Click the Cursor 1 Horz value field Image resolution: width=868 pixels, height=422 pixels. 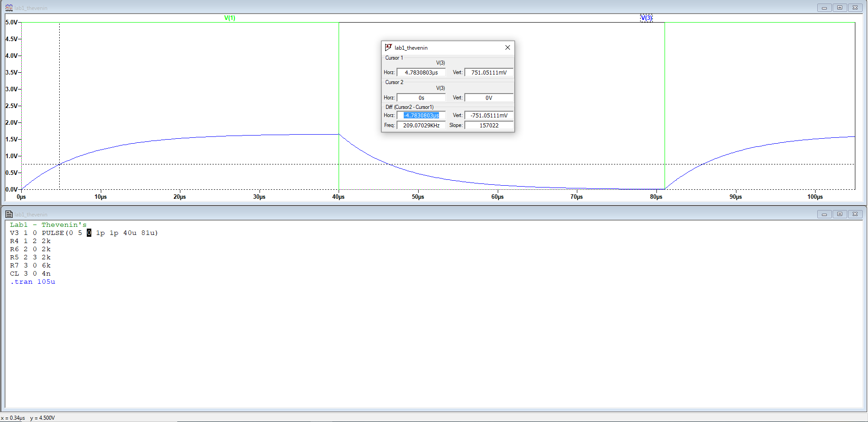coord(421,72)
